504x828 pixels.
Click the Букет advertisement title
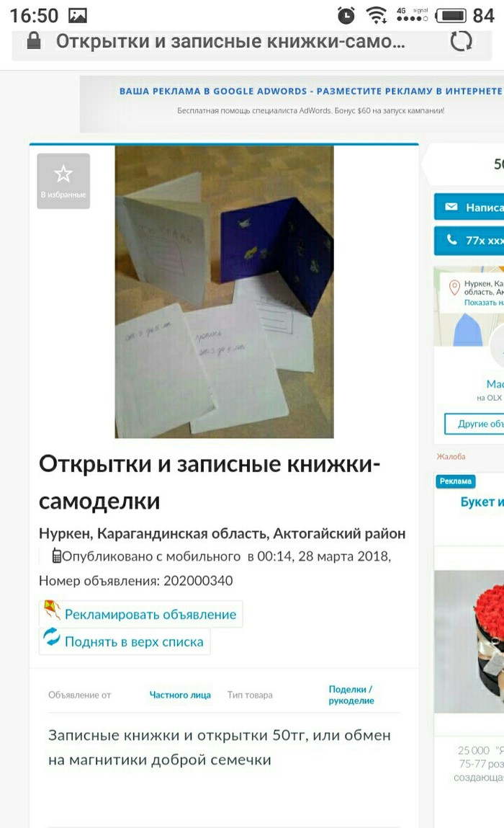click(x=482, y=502)
